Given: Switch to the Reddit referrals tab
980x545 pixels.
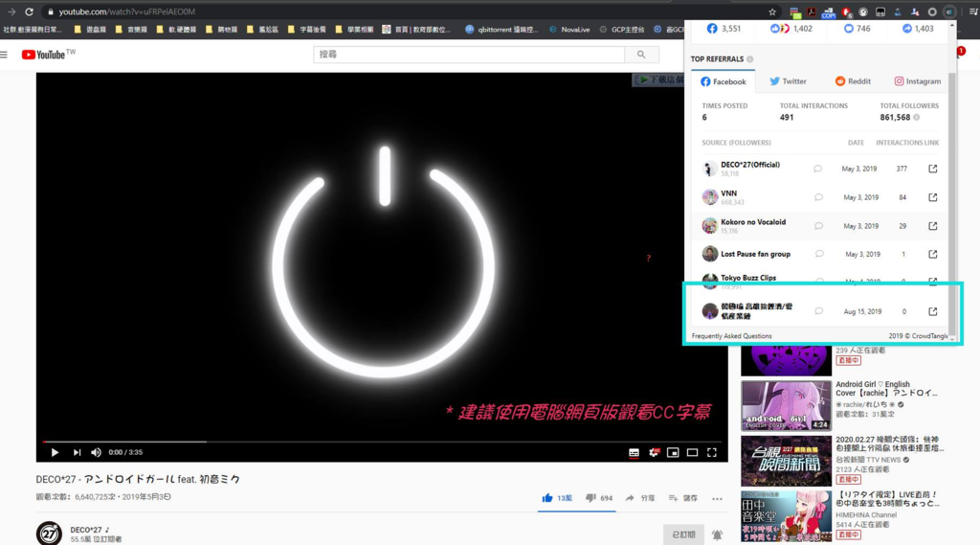Looking at the screenshot, I should (853, 81).
